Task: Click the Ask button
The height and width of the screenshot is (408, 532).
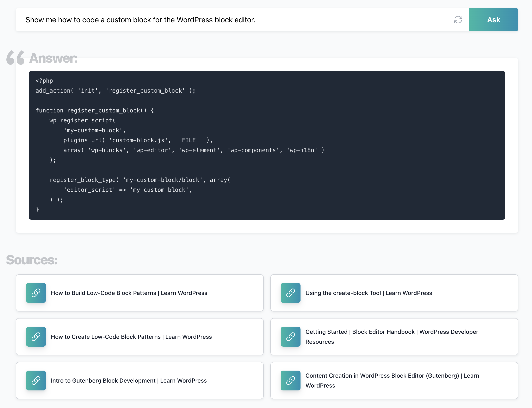Action: [493, 20]
